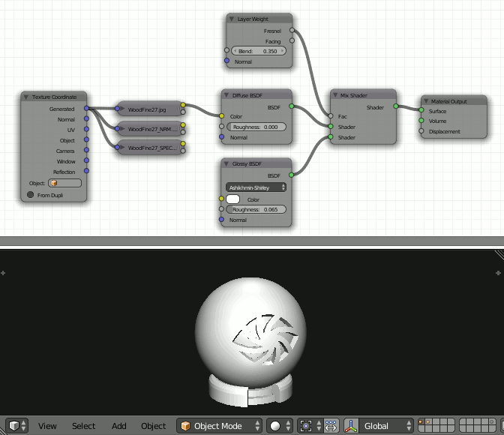
Task: Click the viewport shading sphere icon
Action: point(275,426)
